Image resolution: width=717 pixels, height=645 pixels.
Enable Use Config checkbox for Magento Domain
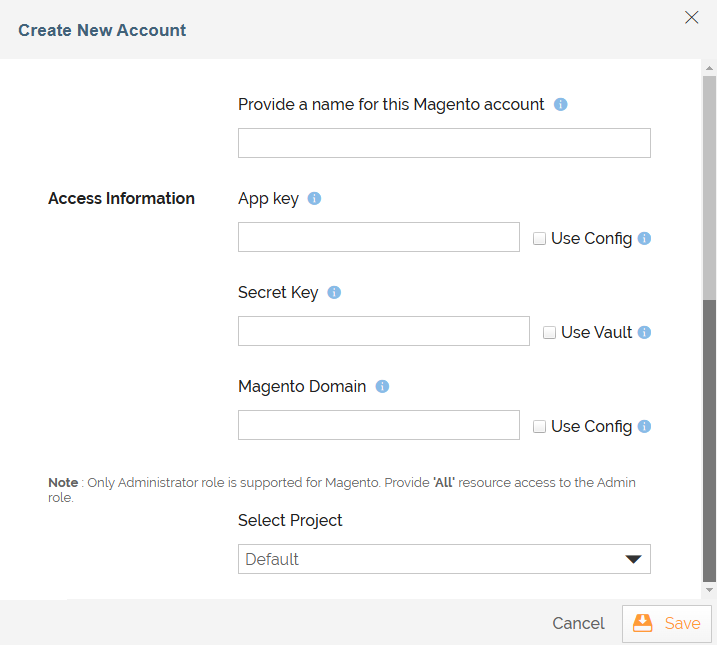[539, 426]
